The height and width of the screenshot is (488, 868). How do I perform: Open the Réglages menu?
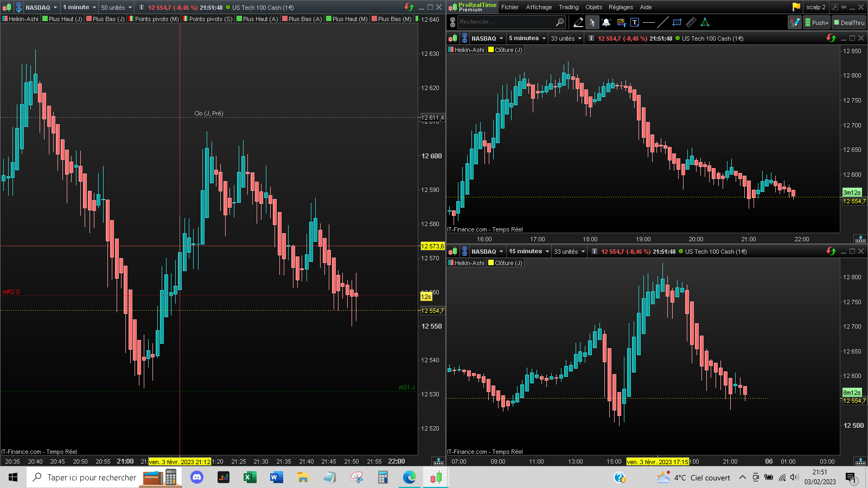(621, 7)
